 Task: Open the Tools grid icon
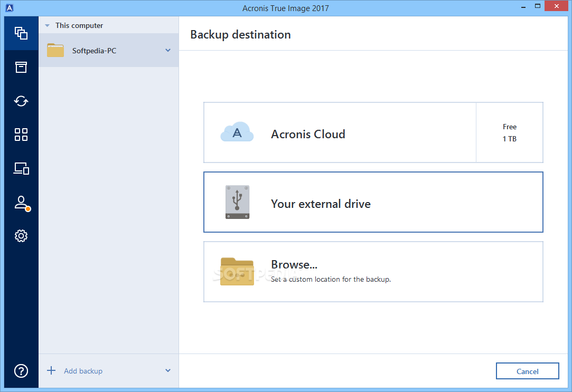[x=21, y=135]
